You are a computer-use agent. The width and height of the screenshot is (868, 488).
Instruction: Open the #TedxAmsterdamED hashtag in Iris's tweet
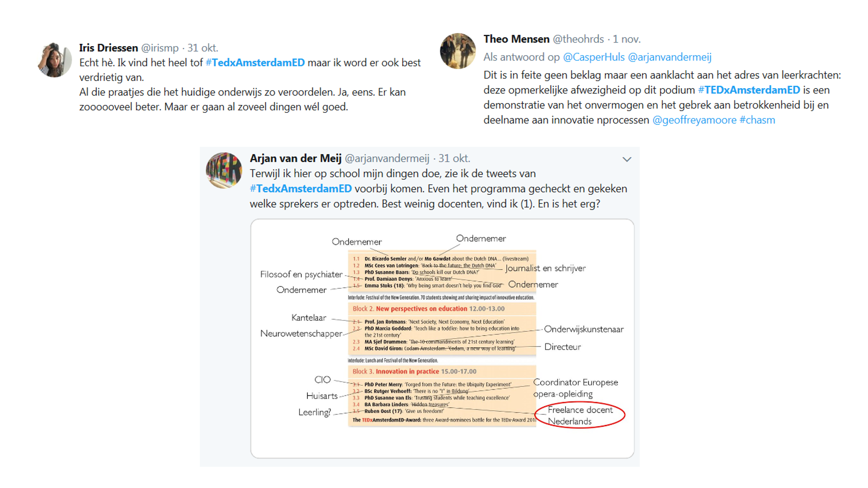tap(255, 62)
